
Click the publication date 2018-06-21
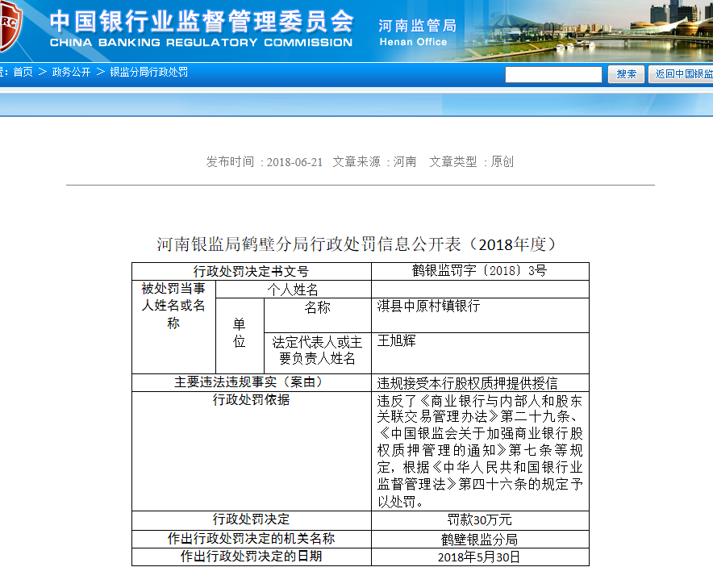click(x=294, y=162)
